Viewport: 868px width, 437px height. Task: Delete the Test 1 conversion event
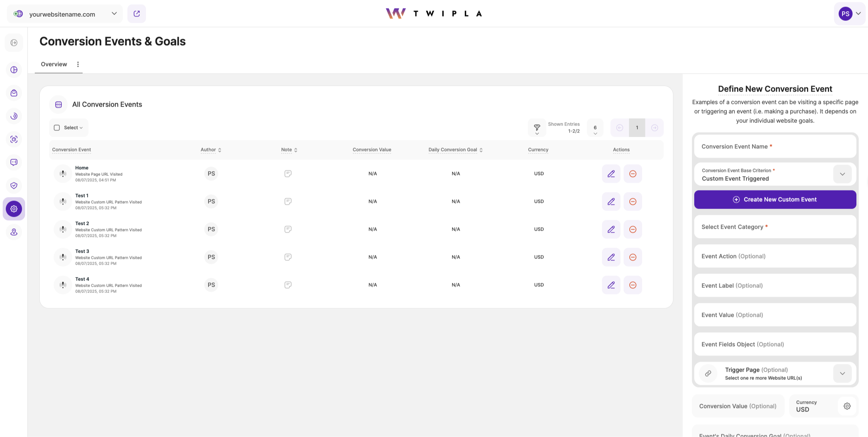(x=632, y=202)
